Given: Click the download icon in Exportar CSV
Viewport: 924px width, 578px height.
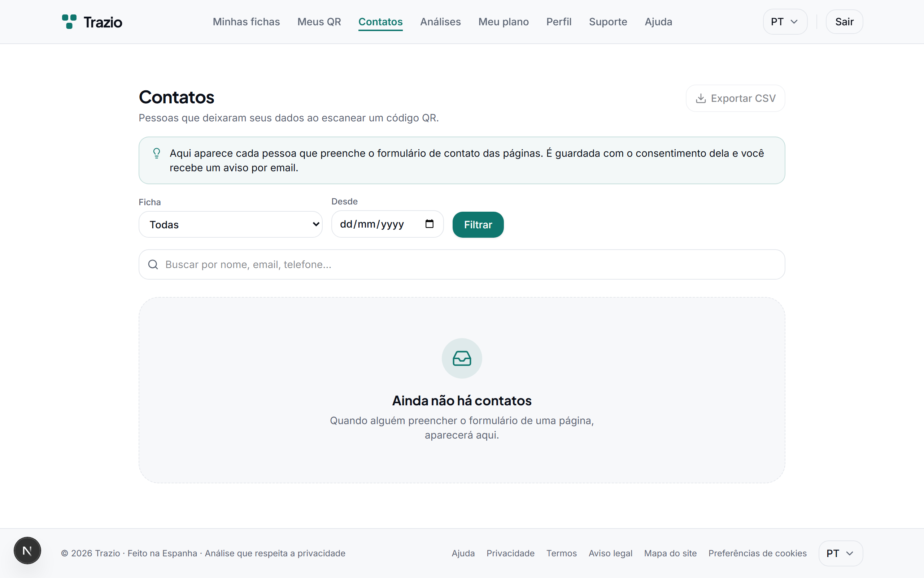Looking at the screenshot, I should coord(701,99).
